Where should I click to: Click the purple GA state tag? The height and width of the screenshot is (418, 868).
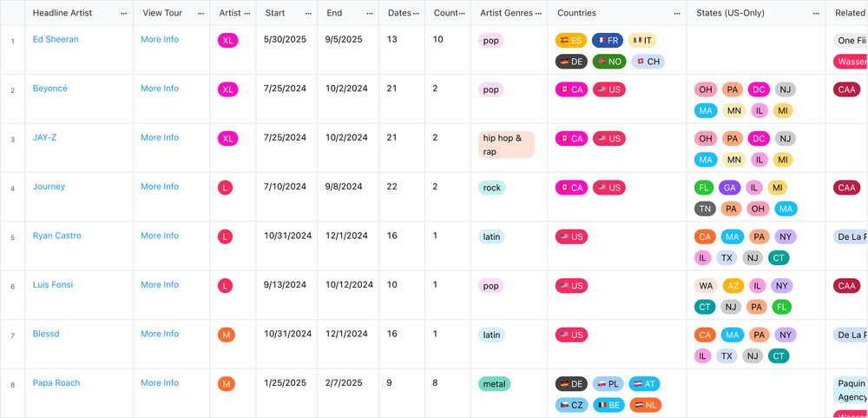(x=730, y=188)
